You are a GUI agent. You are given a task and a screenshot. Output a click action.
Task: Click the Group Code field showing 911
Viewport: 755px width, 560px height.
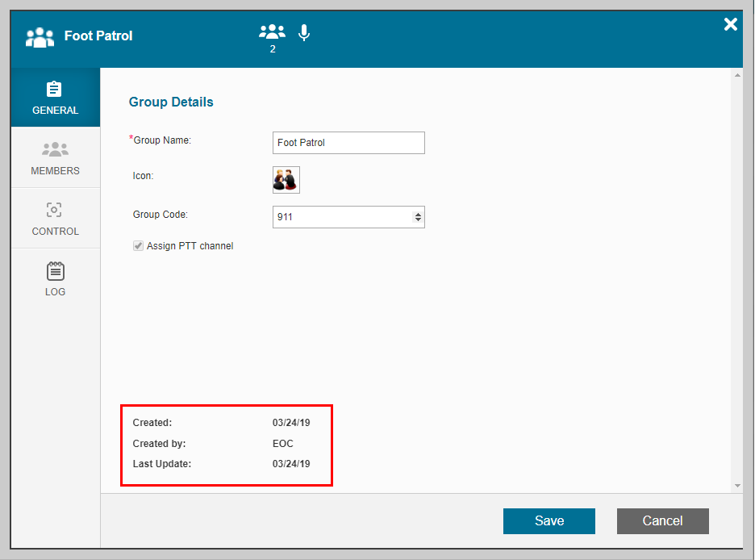(x=348, y=217)
